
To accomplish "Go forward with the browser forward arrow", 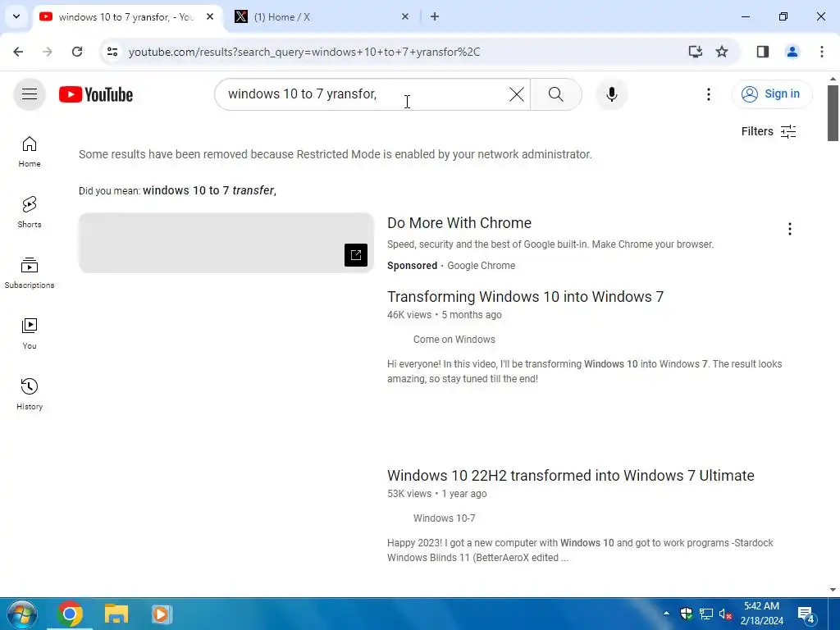I will pos(48,52).
